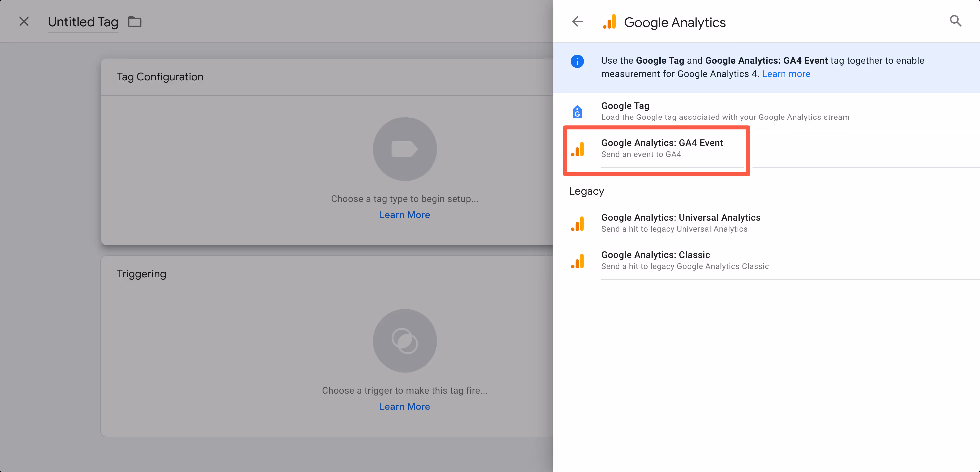Click the GA4 Event orange bars icon
Image resolution: width=980 pixels, height=472 pixels.
(x=577, y=149)
